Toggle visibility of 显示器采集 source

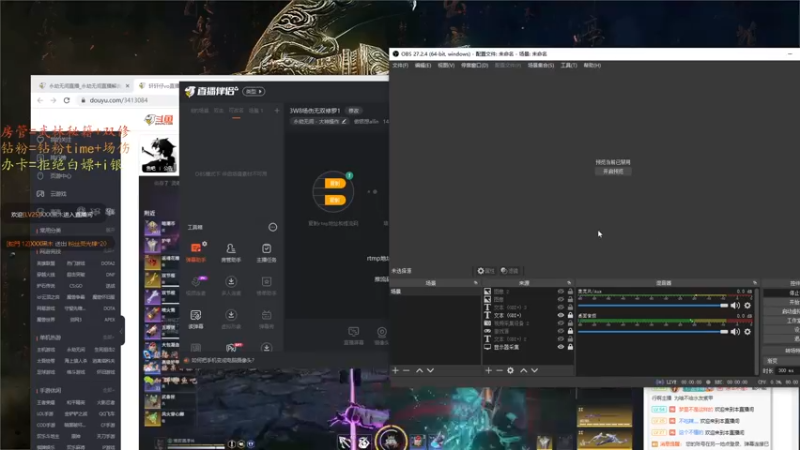pyautogui.click(x=561, y=347)
